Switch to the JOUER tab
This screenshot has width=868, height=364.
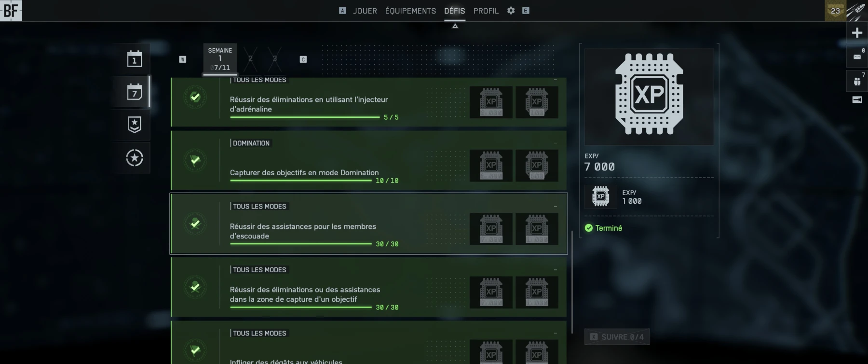point(365,11)
